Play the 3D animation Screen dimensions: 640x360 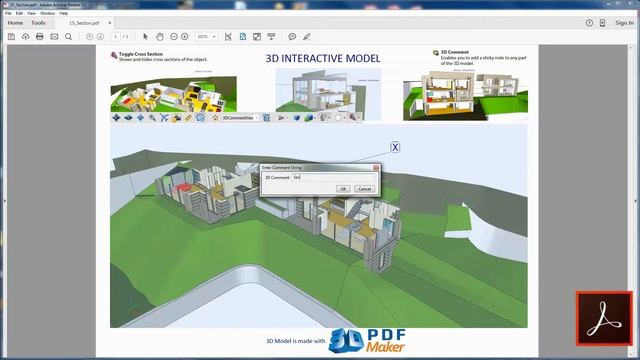pos(282,118)
